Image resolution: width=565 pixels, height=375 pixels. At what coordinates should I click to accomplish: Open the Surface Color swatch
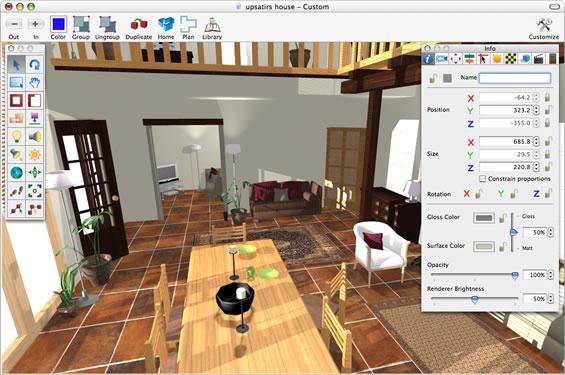(x=484, y=247)
